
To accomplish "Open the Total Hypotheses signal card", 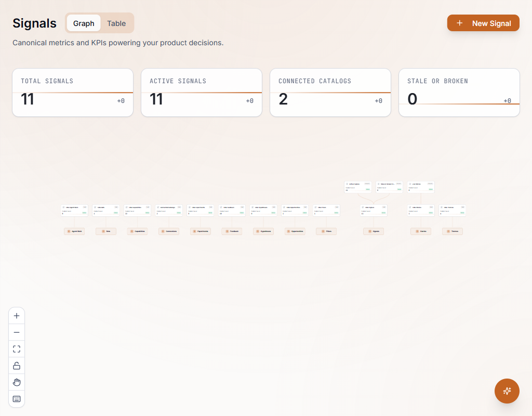I will coord(263,210).
